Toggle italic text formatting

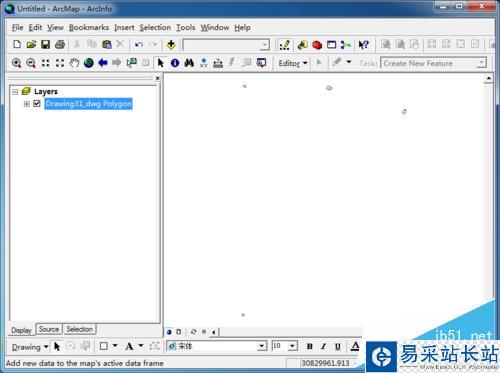[x=323, y=346]
